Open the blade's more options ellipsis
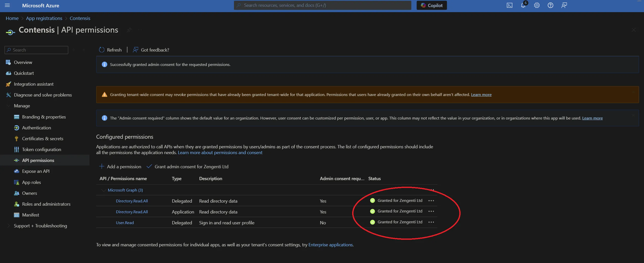This screenshot has width=644, height=263. tap(140, 30)
